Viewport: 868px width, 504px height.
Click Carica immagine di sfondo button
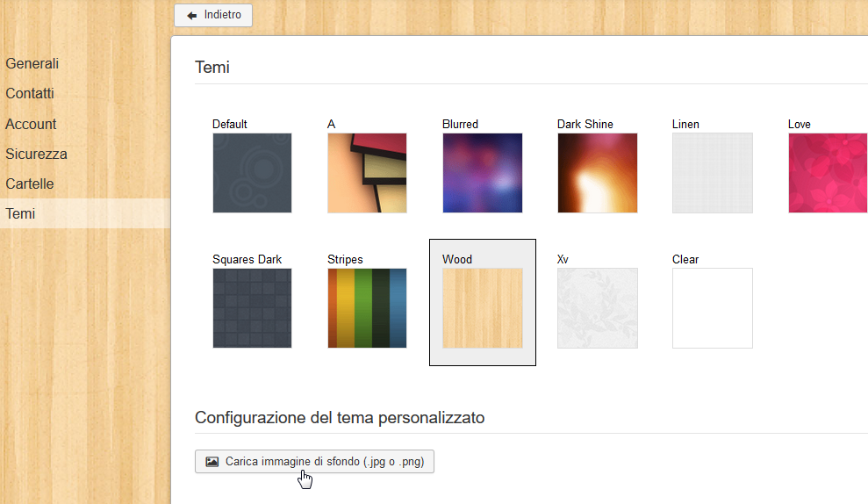coord(314,461)
